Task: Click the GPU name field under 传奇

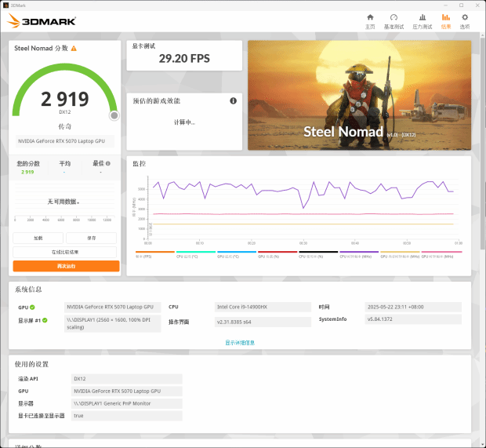Action: 65,141
